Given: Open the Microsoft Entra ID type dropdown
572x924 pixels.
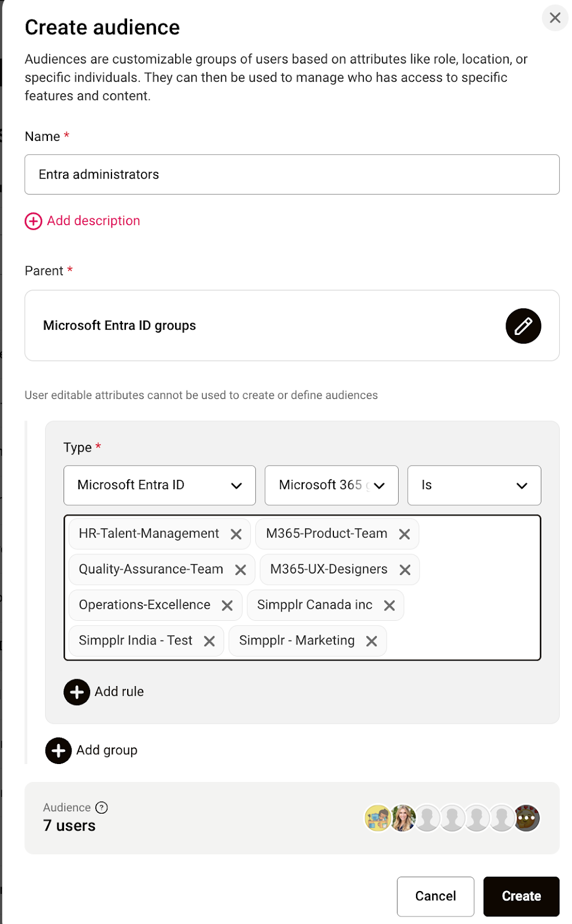Looking at the screenshot, I should [159, 486].
